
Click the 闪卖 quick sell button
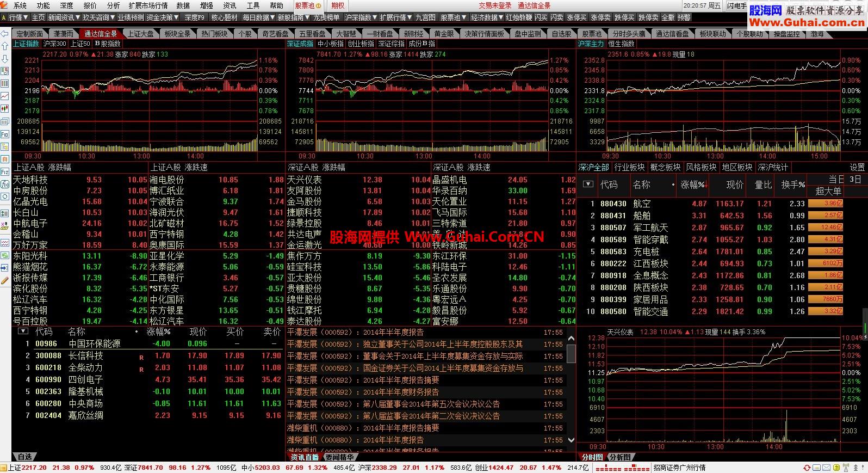pyautogui.click(x=557, y=17)
